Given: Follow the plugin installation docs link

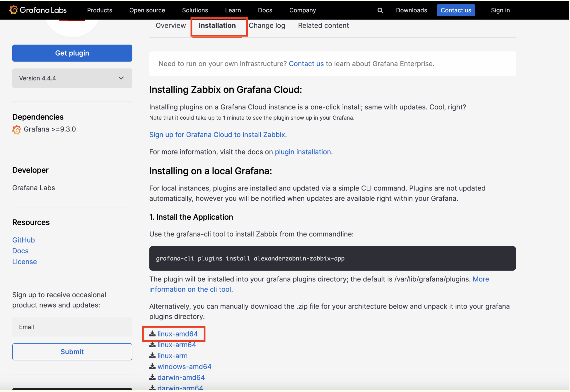Looking at the screenshot, I should [303, 152].
